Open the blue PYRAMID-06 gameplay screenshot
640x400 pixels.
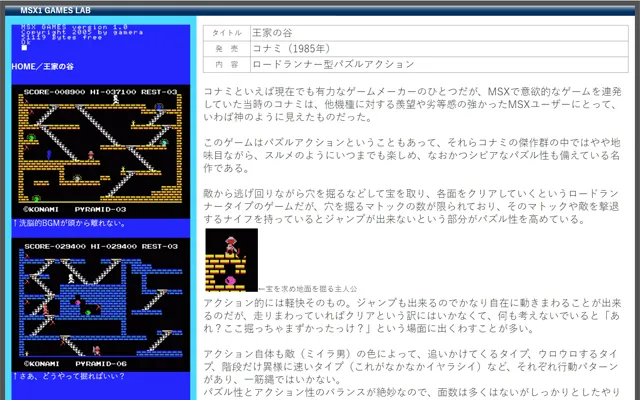99,304
